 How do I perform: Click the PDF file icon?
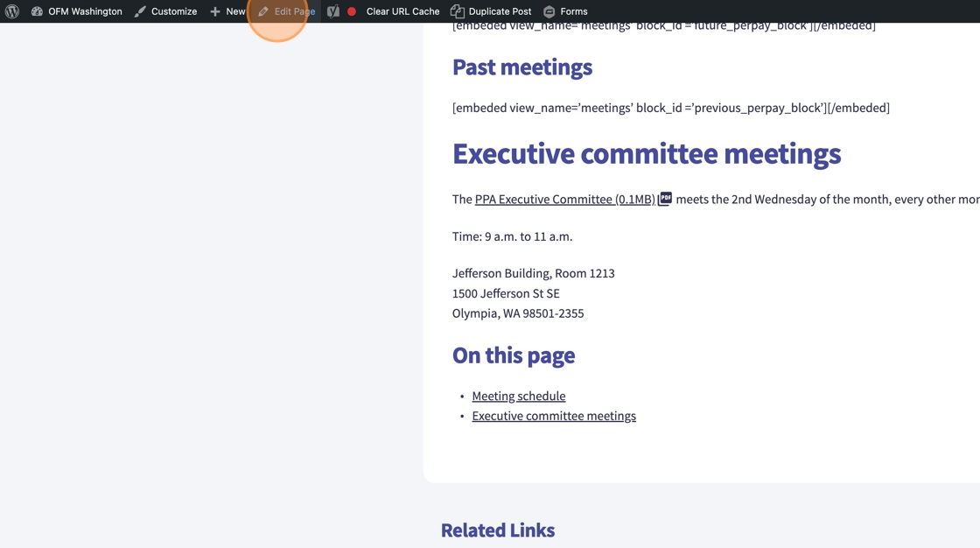(665, 199)
